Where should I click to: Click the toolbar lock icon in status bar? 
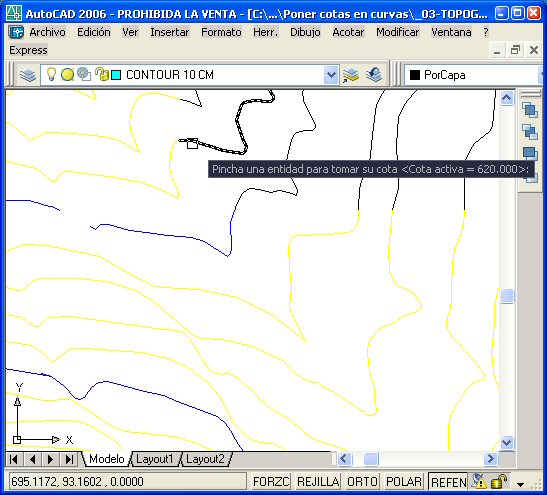(499, 481)
